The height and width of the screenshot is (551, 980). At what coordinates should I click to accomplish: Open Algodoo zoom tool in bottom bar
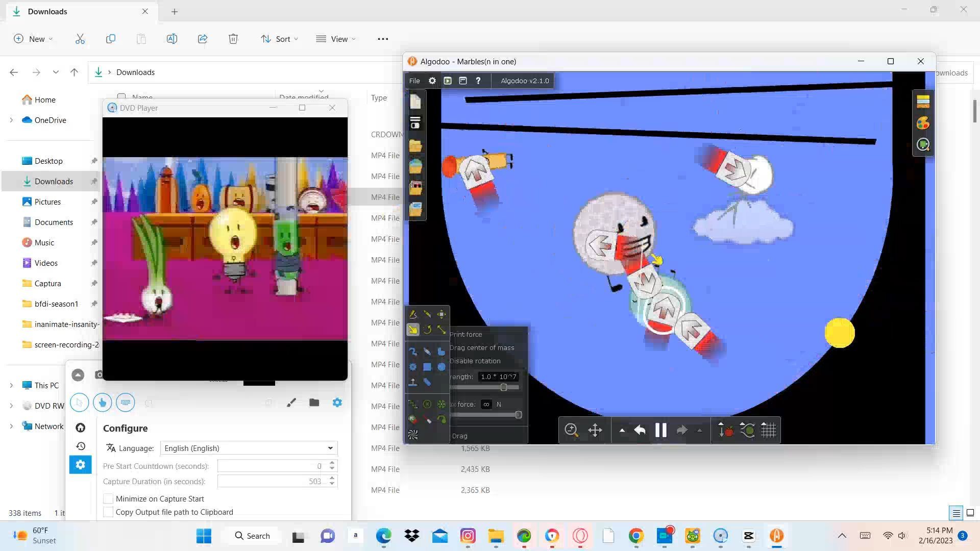pos(571,430)
